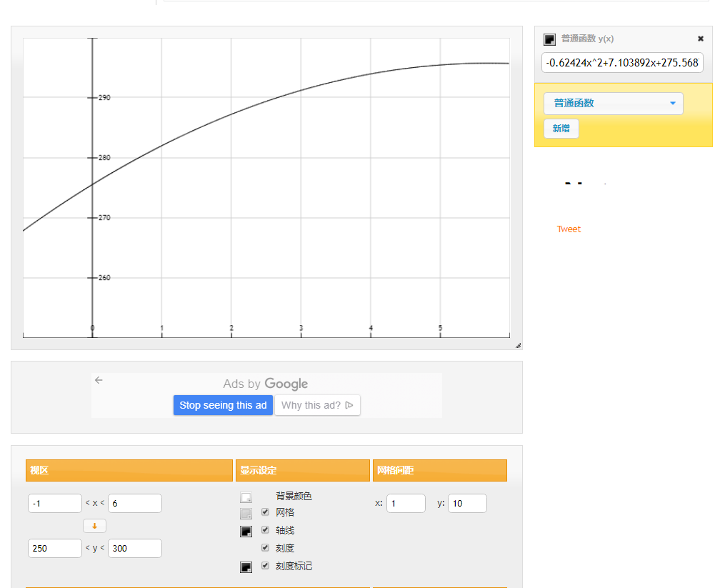Click the x minimum field showing -1

[55, 504]
